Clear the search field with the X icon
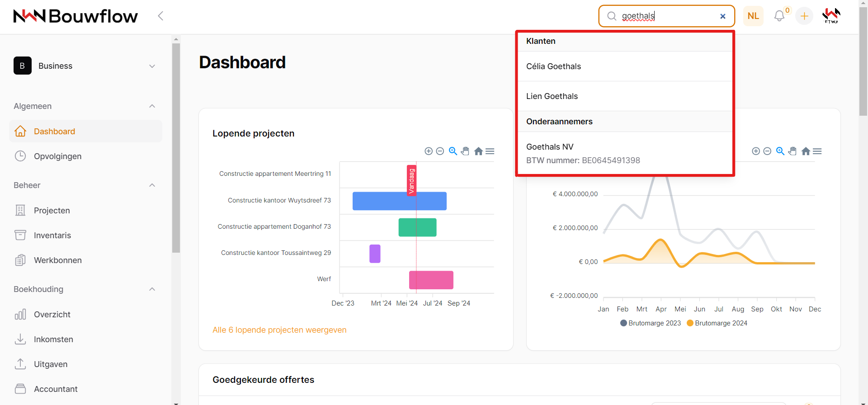The width and height of the screenshot is (868, 405). click(722, 16)
